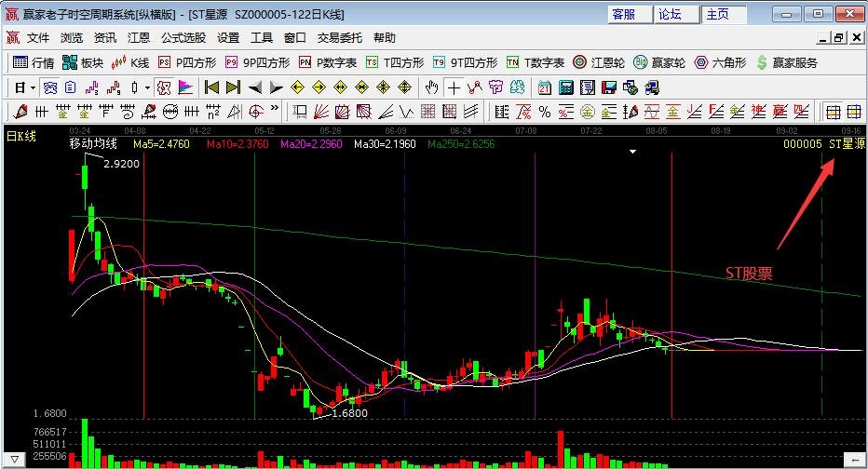Jump to first bar icon
The image size is (868, 469).
click(x=211, y=87)
